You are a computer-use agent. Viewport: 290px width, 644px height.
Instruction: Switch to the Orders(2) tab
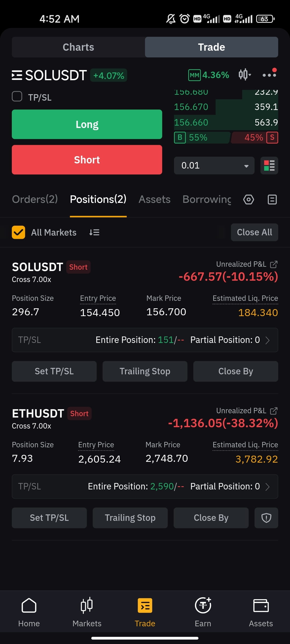tap(35, 199)
